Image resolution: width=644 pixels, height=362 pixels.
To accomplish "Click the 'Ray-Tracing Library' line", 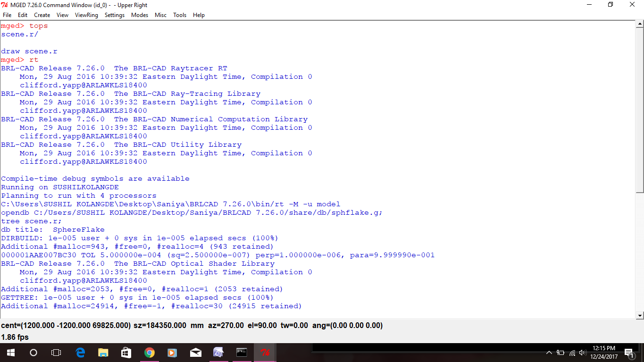I will pyautogui.click(x=131, y=94).
